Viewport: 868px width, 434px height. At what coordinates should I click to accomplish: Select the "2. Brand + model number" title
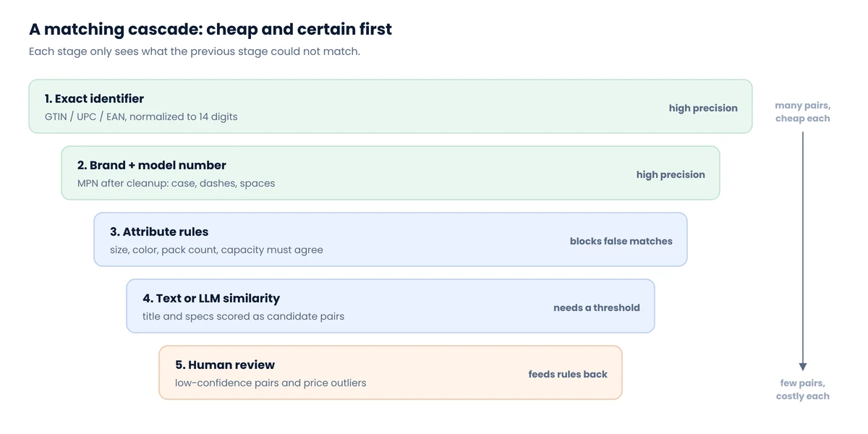pyautogui.click(x=152, y=165)
